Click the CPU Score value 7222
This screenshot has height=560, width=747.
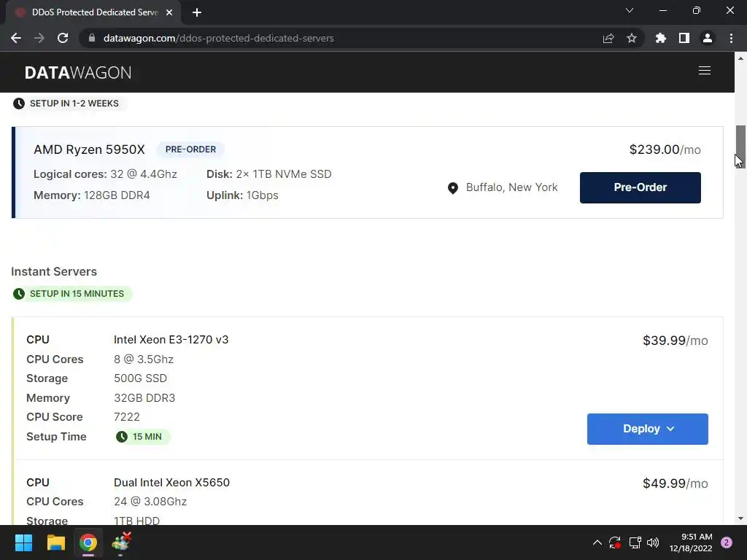pos(127,417)
